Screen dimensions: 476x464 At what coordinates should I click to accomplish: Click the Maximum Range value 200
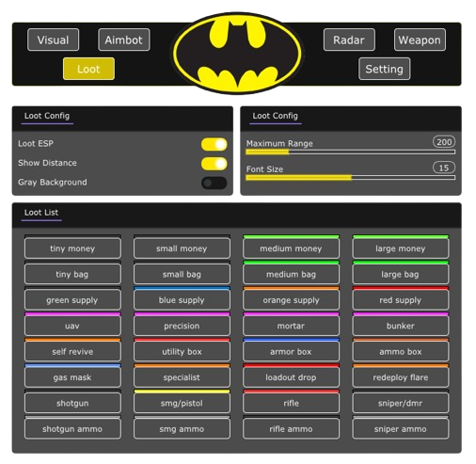click(x=444, y=142)
